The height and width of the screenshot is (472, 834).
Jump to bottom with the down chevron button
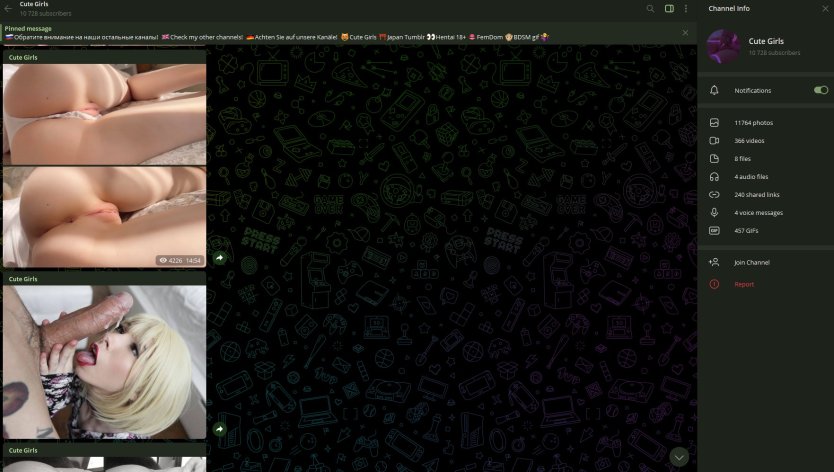pyautogui.click(x=679, y=457)
